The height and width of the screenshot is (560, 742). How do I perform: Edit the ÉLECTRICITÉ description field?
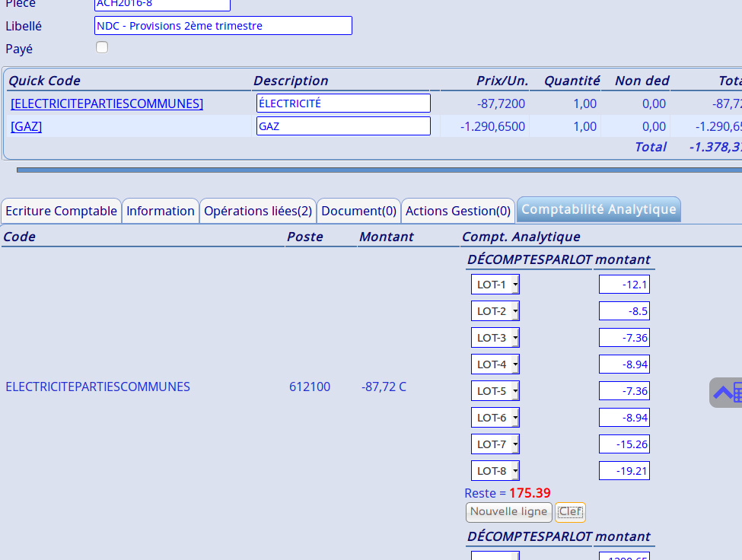point(343,103)
